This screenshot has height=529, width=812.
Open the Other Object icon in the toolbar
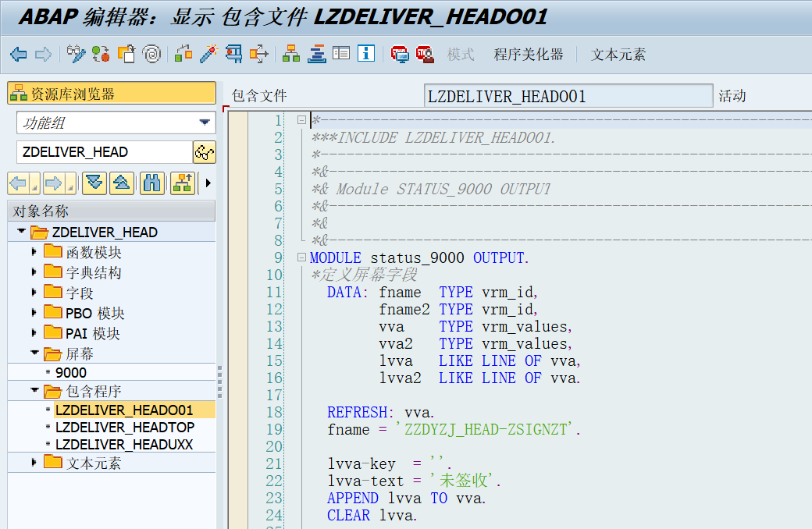126,54
